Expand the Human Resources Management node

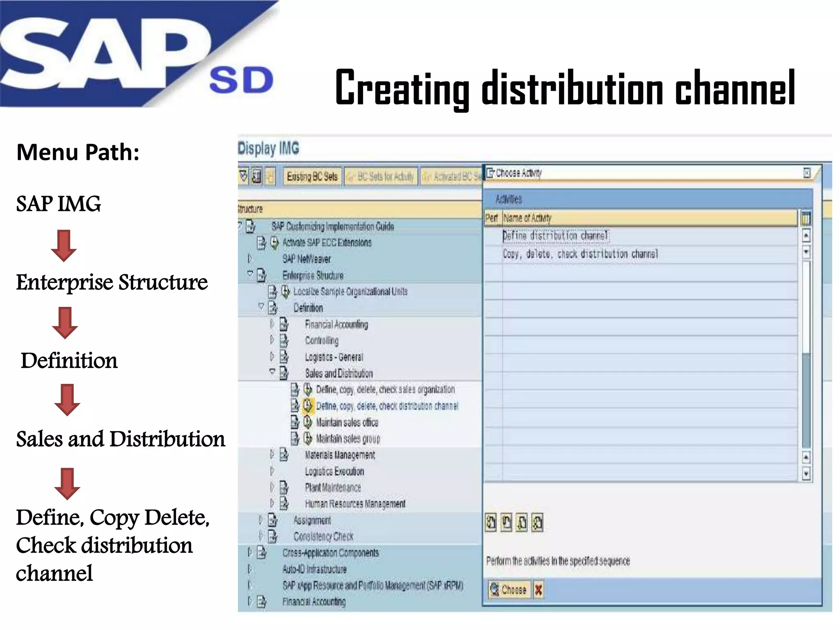[x=272, y=503]
